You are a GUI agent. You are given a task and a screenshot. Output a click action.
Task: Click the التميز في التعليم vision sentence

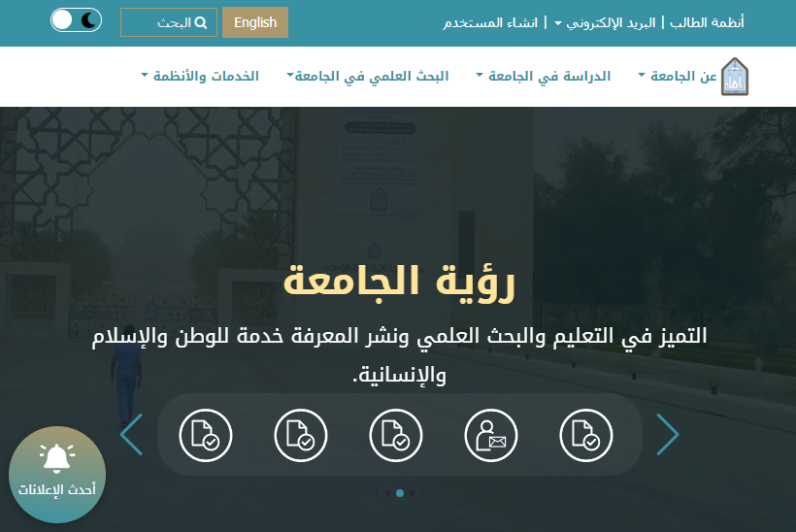point(399,356)
